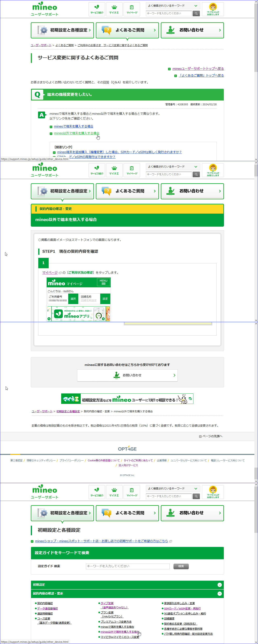Click the white お問い合わせ button in the inquiry box
Screen dimensions: 258x644
pyautogui.click(x=127, y=375)
